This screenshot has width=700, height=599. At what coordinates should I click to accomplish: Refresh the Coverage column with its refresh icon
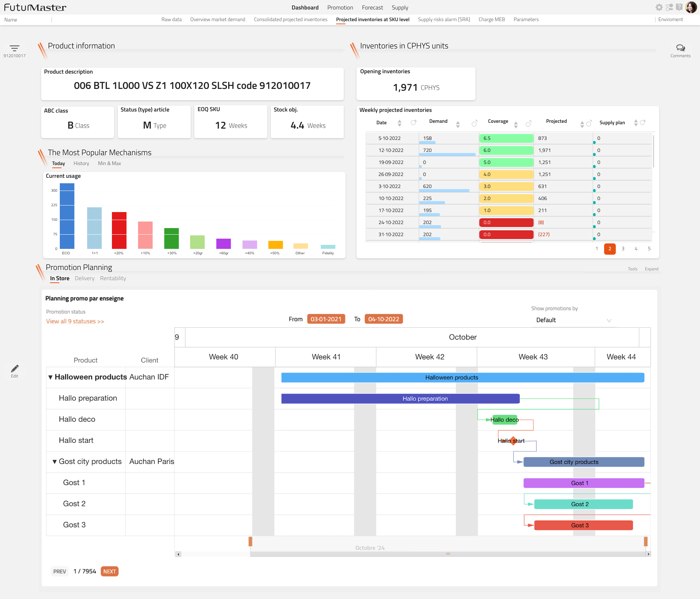tap(529, 124)
